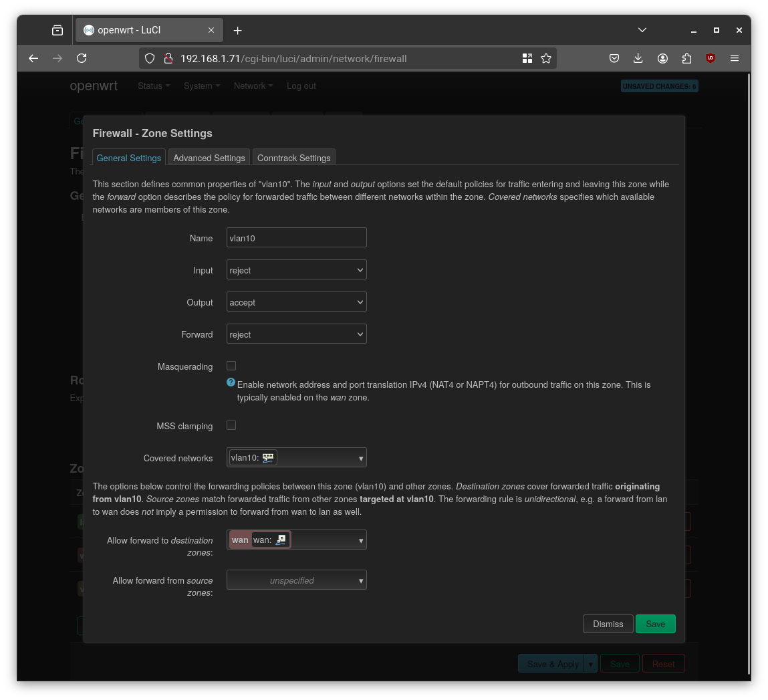Open the Firefox application menu icon
The height and width of the screenshot is (700, 768).
[735, 58]
